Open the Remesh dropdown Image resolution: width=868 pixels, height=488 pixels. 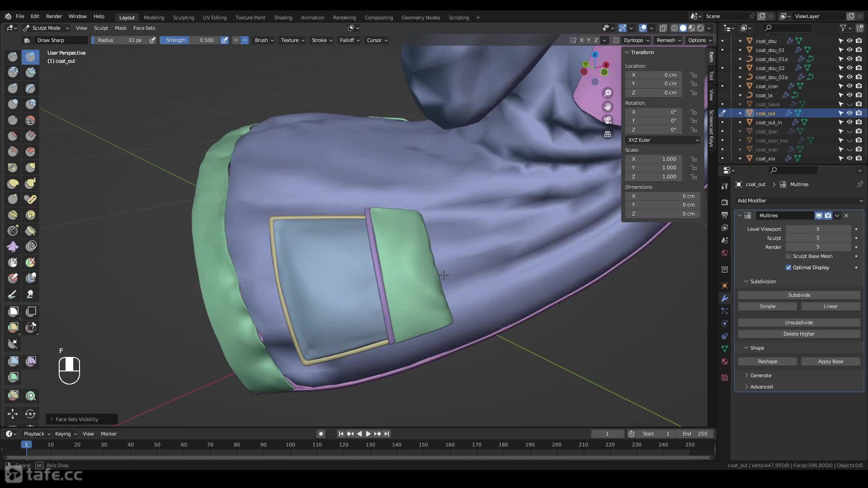tap(669, 40)
